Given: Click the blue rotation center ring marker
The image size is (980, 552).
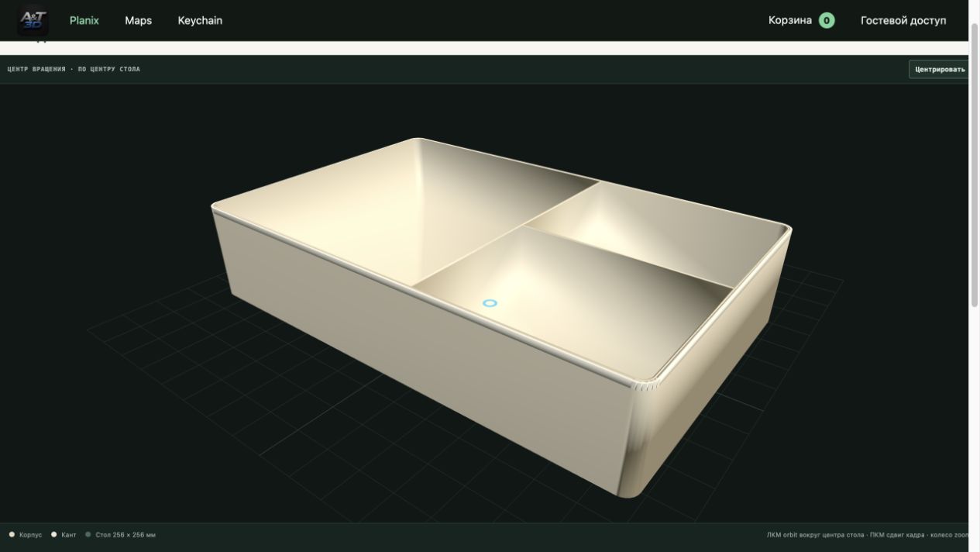Looking at the screenshot, I should 490,303.
